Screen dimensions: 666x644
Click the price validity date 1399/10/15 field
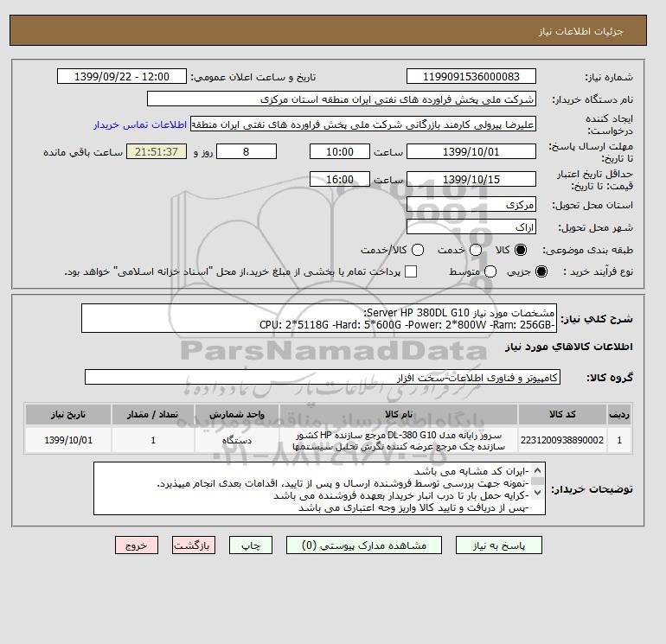[471, 179]
